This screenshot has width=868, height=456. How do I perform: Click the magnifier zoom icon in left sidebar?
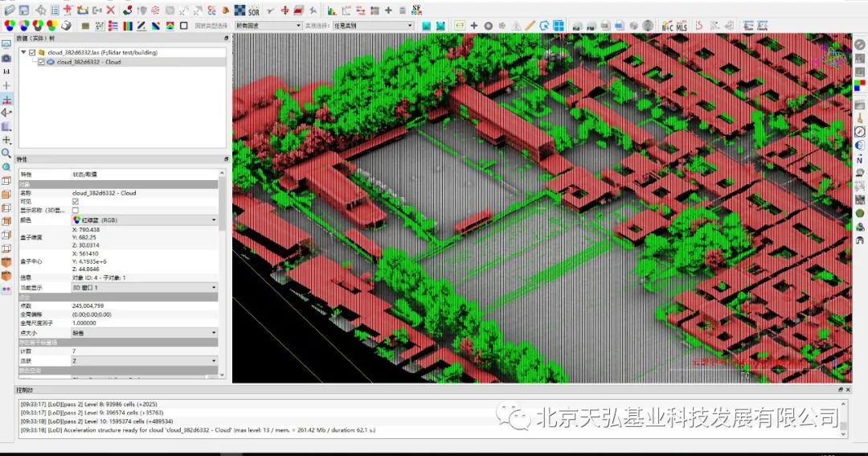(x=6, y=153)
